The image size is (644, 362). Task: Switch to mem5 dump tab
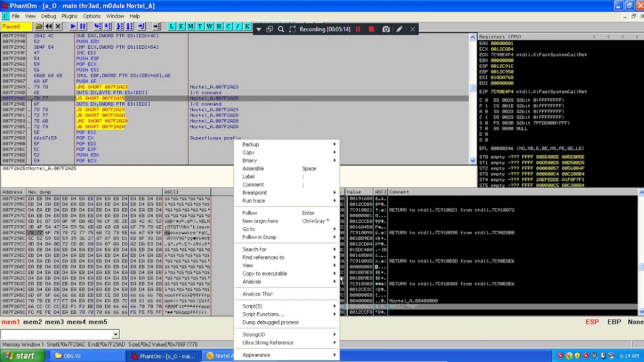tap(98, 322)
